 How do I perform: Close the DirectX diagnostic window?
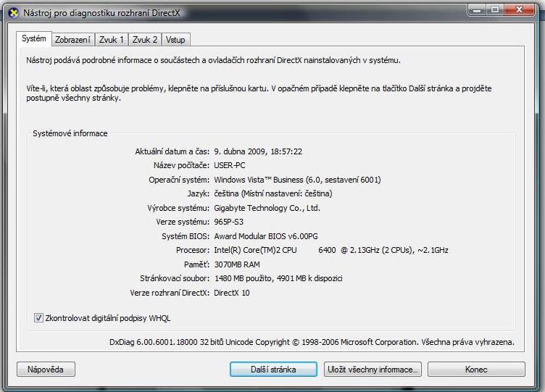click(520, 10)
